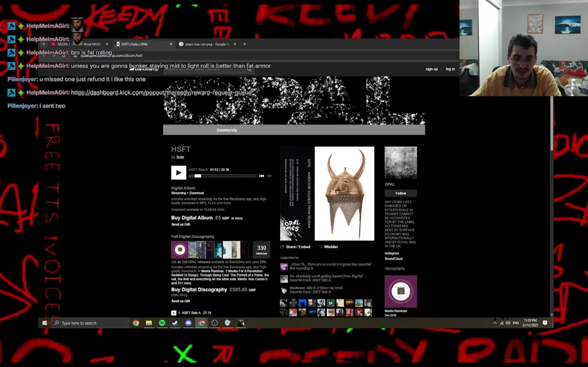Click the track progress bar in the player

[x=222, y=176]
